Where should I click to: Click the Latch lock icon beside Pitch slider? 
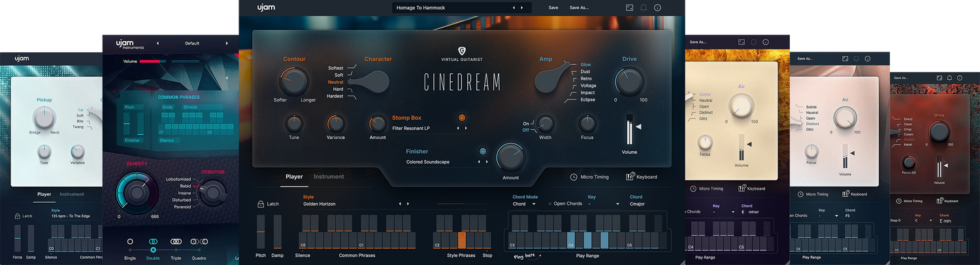(x=261, y=204)
